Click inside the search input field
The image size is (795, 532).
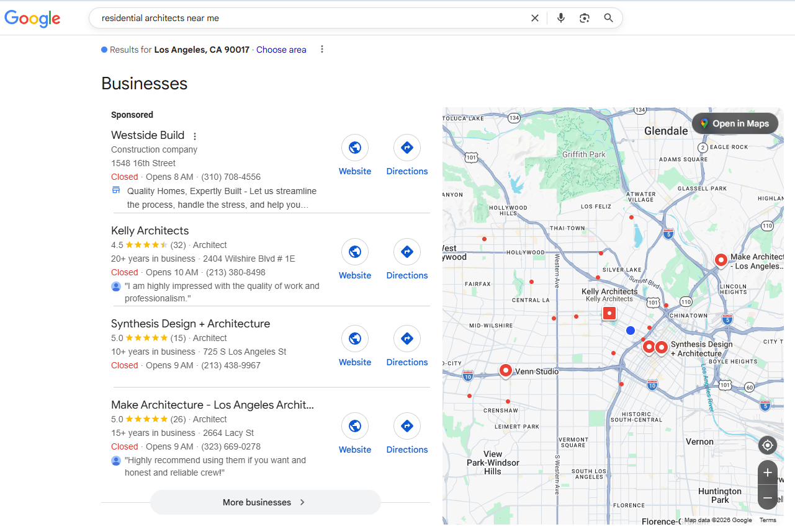(310, 18)
